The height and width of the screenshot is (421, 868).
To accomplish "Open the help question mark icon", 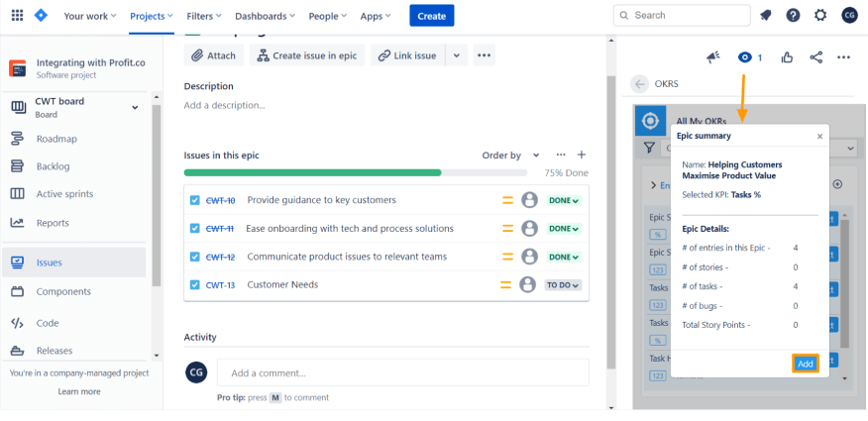I will (794, 16).
